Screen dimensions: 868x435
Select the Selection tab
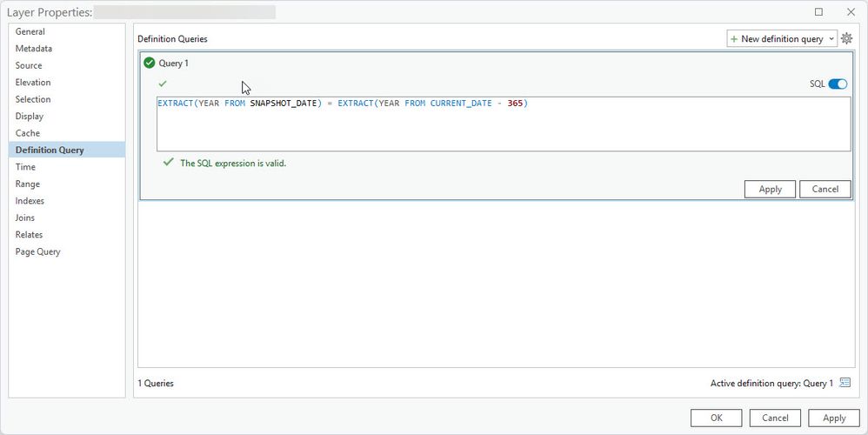tap(66, 99)
